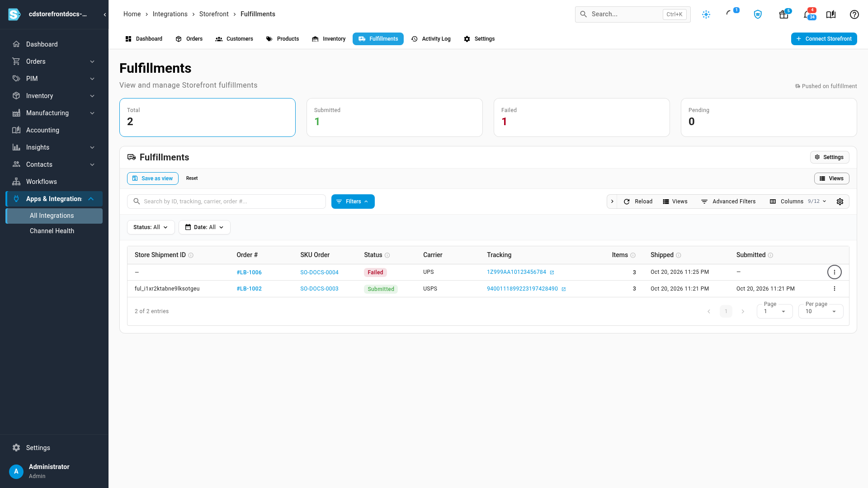Screen dimensions: 868x488
Task: Focus the fulfillment search by ID field
Action: (x=226, y=202)
